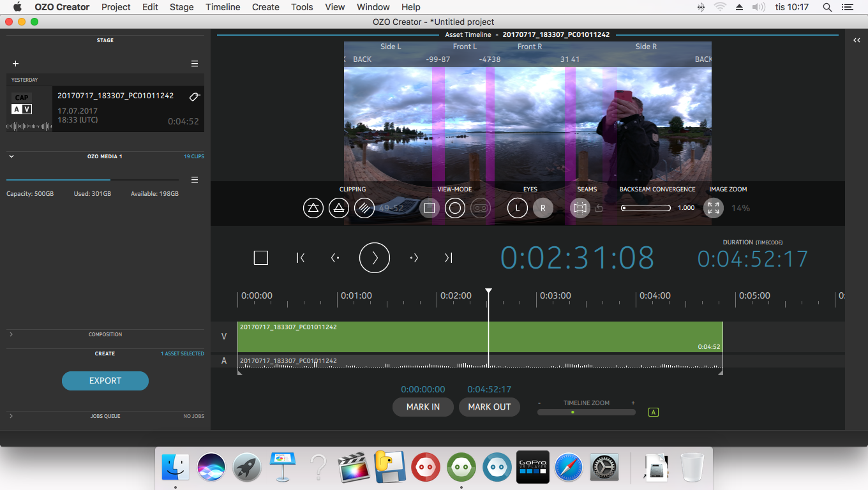The height and width of the screenshot is (490, 868).
Task: Click the image zoom fit-to-view icon
Action: 714,208
